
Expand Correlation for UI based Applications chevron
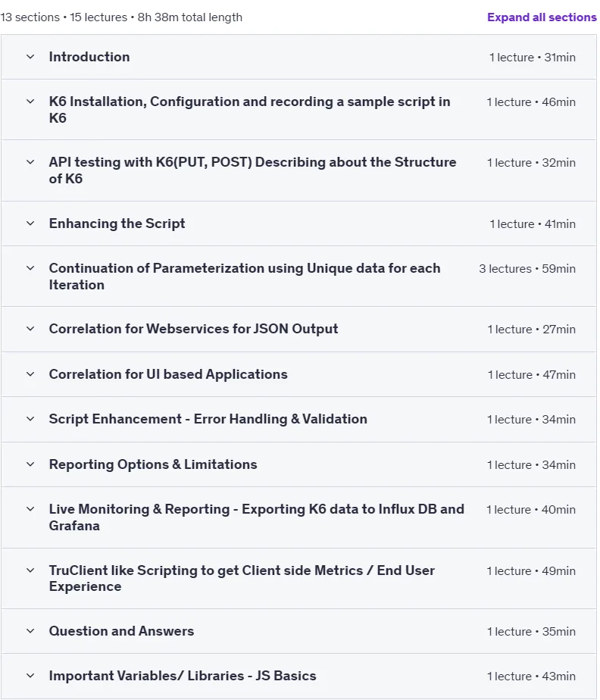(30, 374)
